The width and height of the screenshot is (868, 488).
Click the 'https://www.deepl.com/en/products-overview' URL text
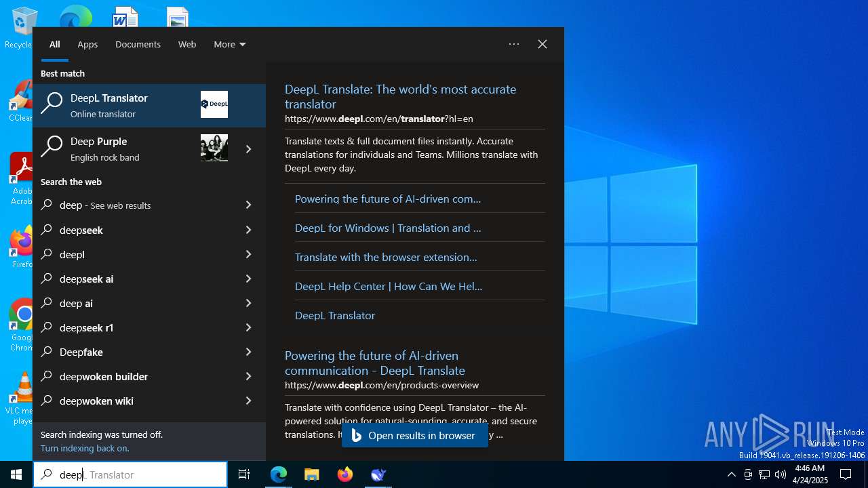tap(382, 385)
